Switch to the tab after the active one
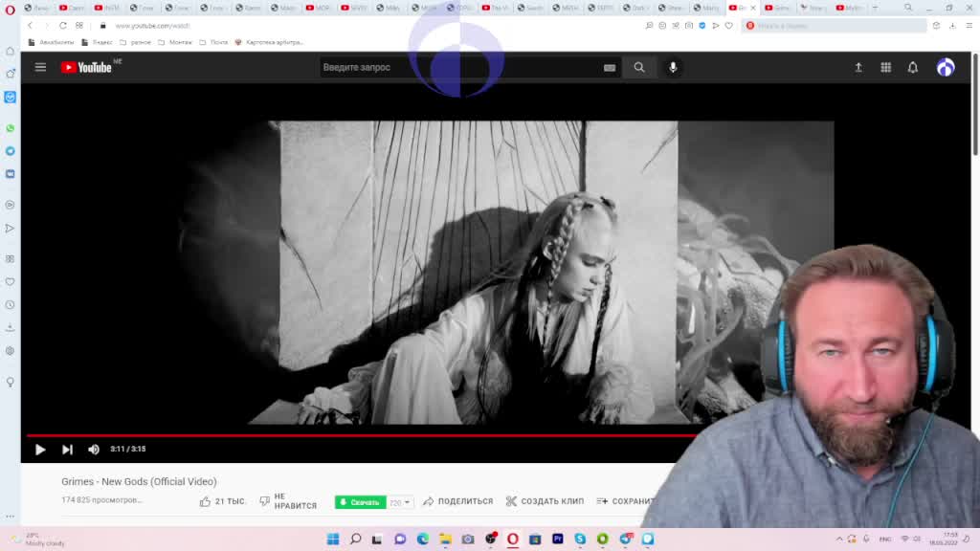This screenshot has height=551, width=980. (x=777, y=8)
